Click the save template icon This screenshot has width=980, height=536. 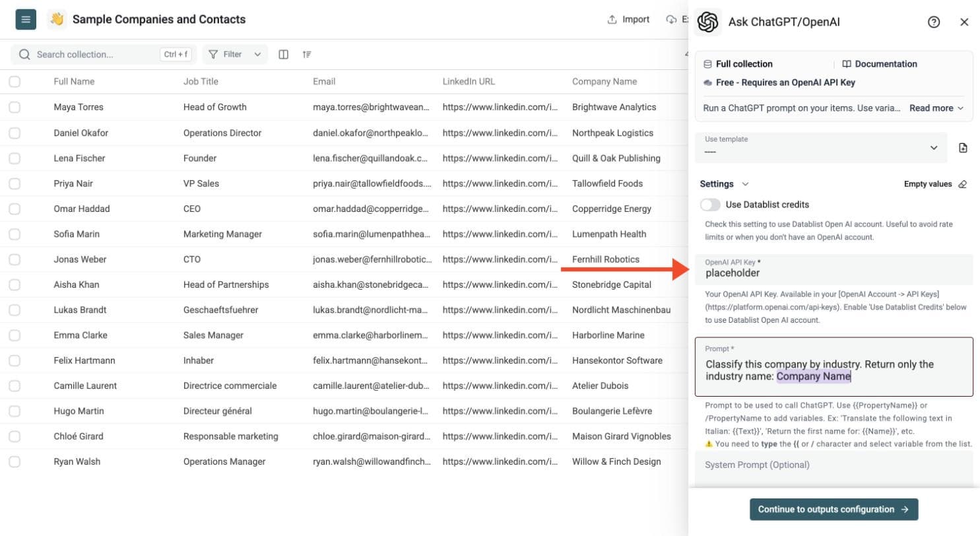coord(963,148)
